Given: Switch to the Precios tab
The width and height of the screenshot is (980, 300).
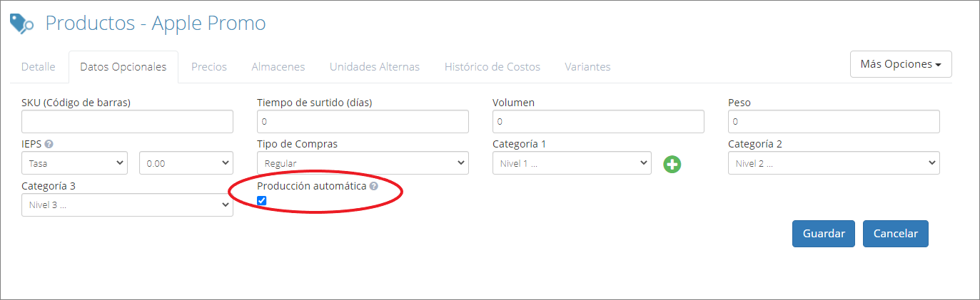Looking at the screenshot, I should point(209,66).
